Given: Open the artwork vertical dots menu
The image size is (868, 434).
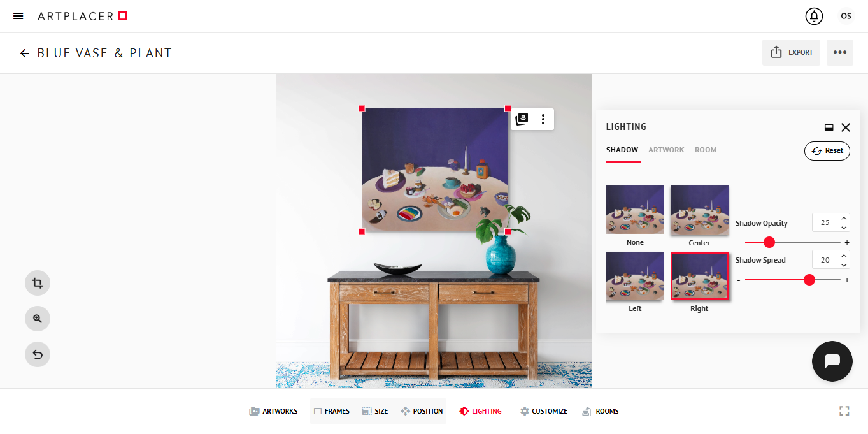Looking at the screenshot, I should pos(543,119).
